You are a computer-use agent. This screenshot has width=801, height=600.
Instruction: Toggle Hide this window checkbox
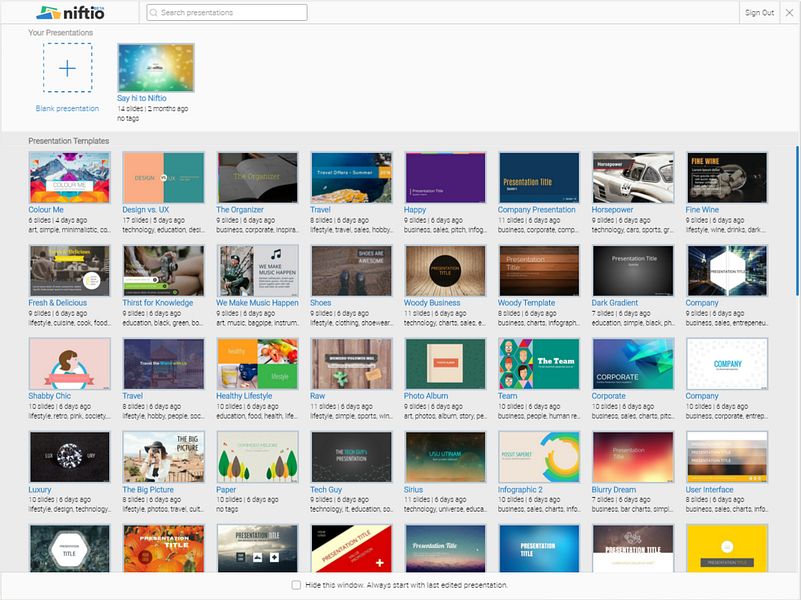(x=296, y=585)
